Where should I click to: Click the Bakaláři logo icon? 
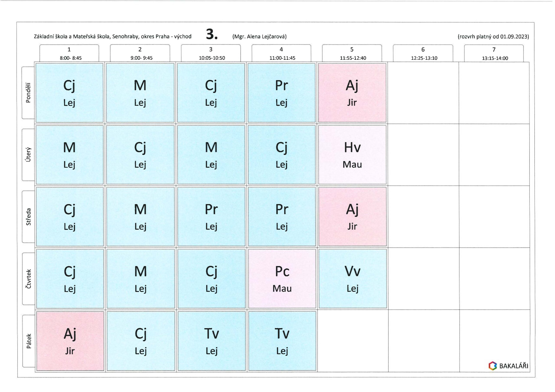pos(492,366)
